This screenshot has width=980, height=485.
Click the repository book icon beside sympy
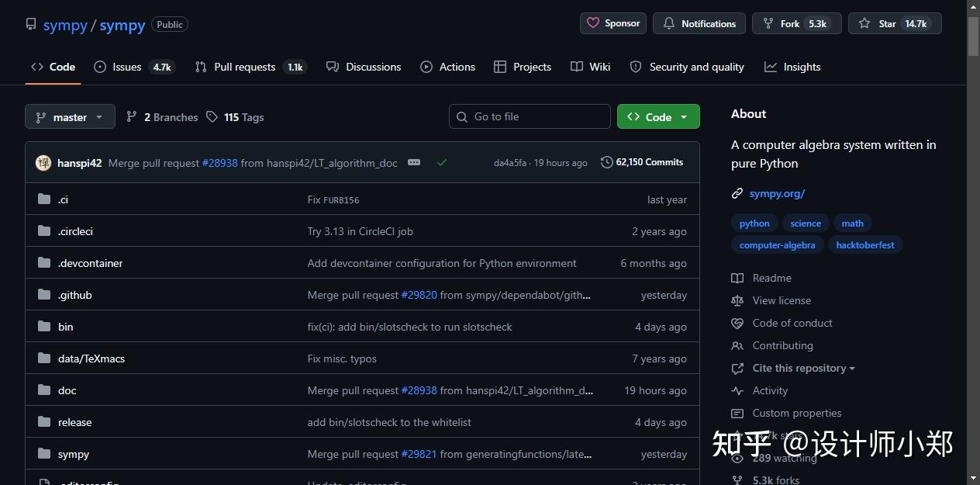pyautogui.click(x=31, y=24)
